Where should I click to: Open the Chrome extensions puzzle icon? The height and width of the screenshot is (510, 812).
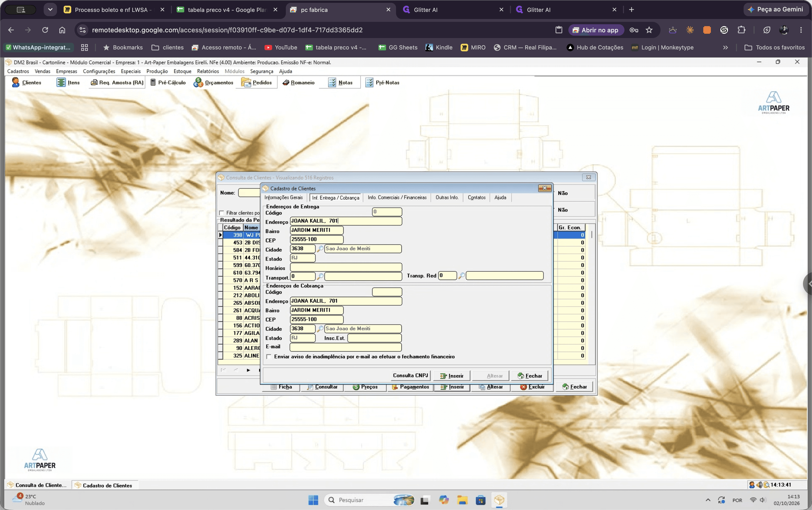(741, 30)
